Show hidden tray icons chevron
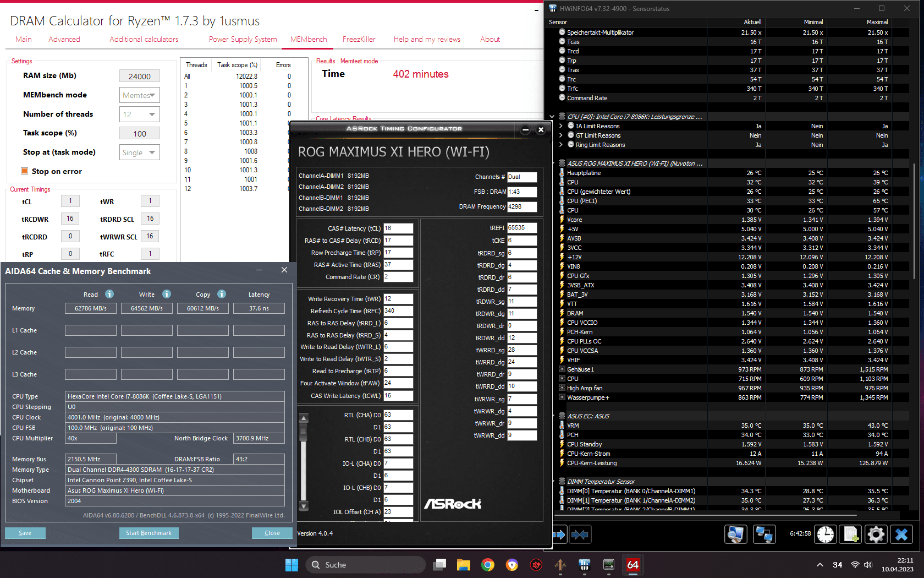 [x=820, y=565]
